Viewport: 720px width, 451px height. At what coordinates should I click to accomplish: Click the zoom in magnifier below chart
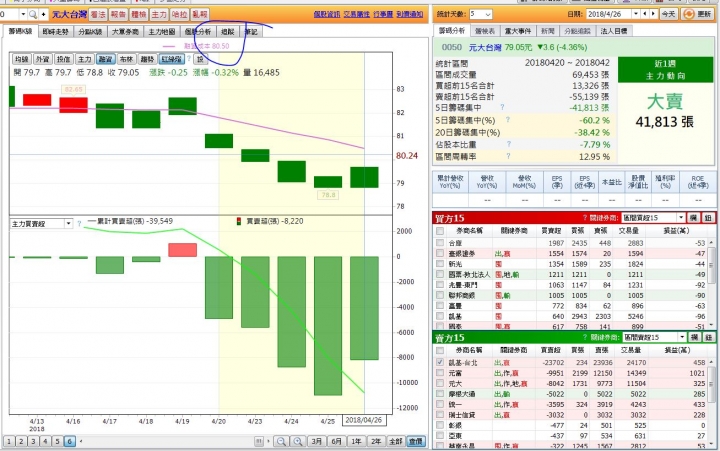[298, 441]
